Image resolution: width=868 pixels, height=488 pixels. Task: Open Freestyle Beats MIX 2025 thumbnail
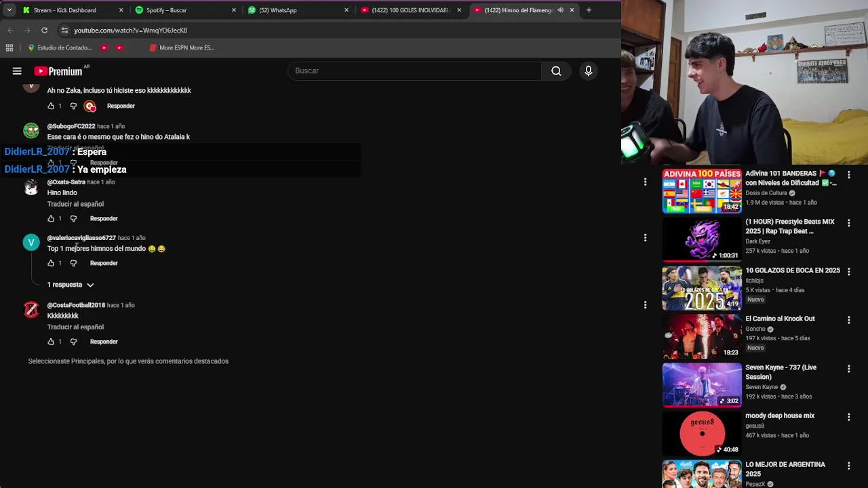702,239
